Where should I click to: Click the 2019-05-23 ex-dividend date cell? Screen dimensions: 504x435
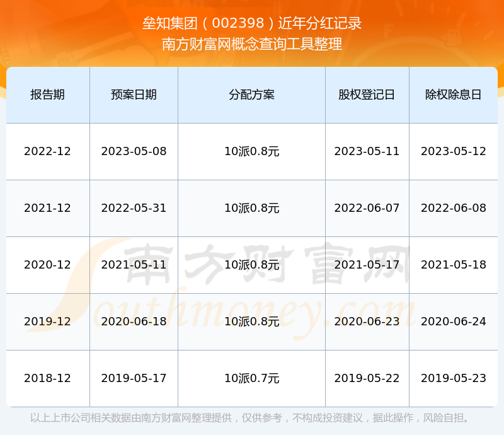pyautogui.click(x=453, y=378)
